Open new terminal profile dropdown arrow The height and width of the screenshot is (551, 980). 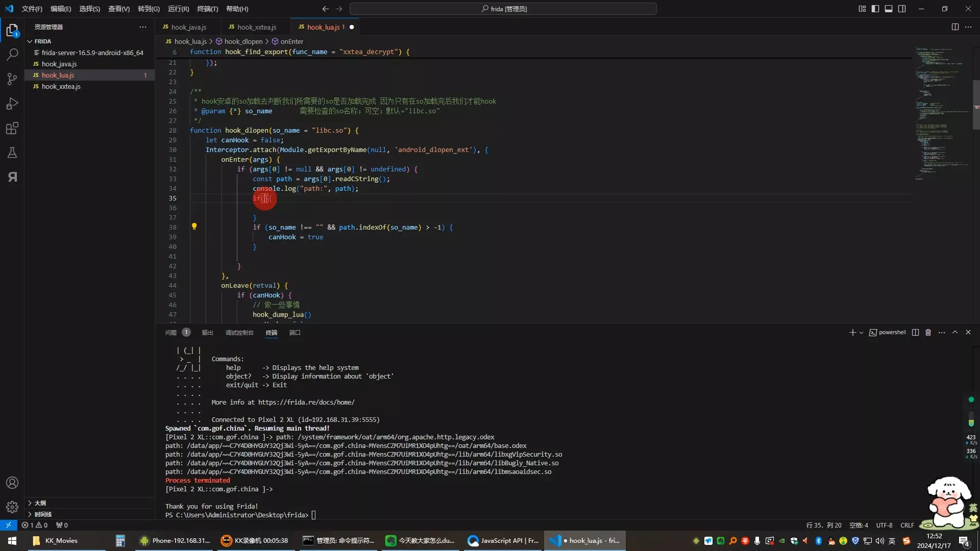pos(861,333)
